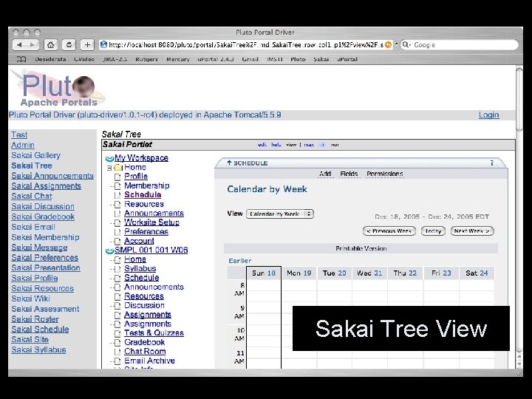Click the browser forward arrow button
Viewport: 532px width, 399px height.
click(x=33, y=44)
